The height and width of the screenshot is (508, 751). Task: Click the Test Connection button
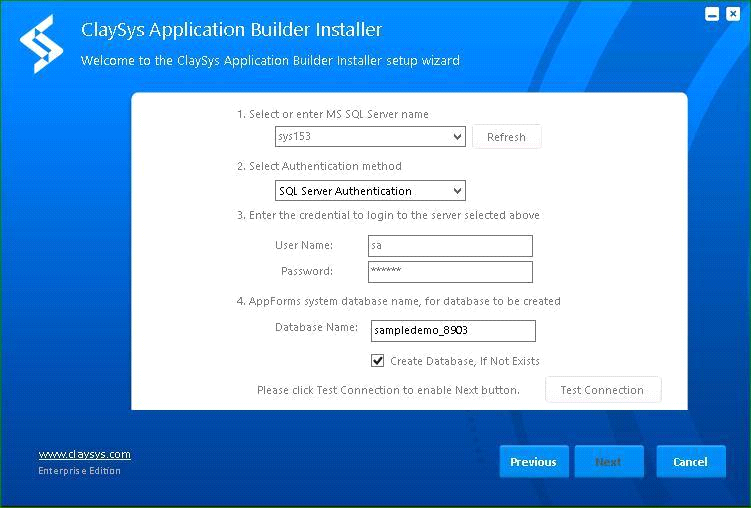(x=603, y=390)
